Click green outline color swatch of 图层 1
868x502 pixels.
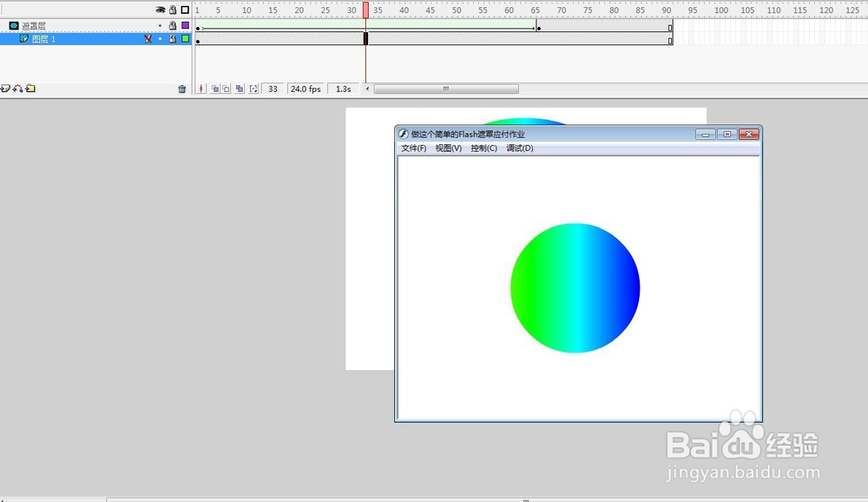click(185, 39)
